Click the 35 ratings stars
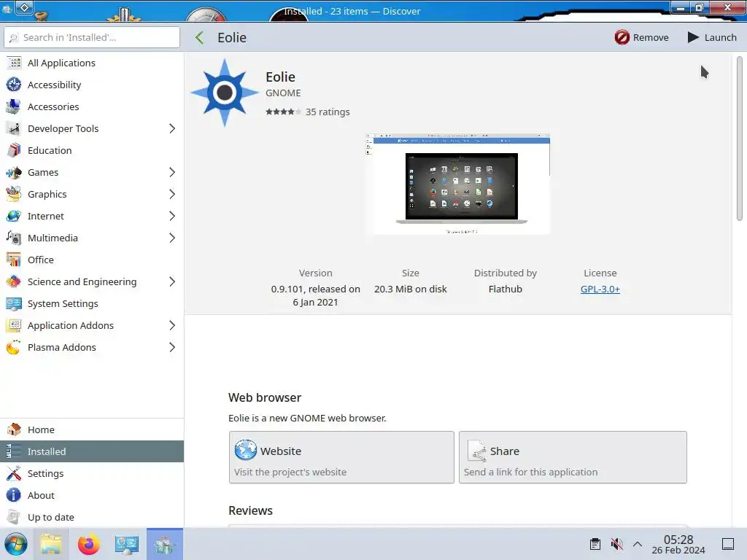This screenshot has width=747, height=560. [283, 112]
